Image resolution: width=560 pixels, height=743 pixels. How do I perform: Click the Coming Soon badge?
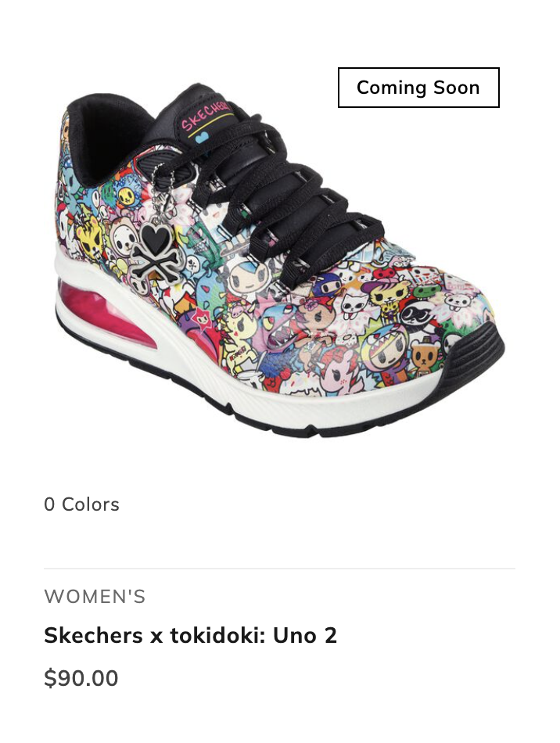click(x=418, y=88)
